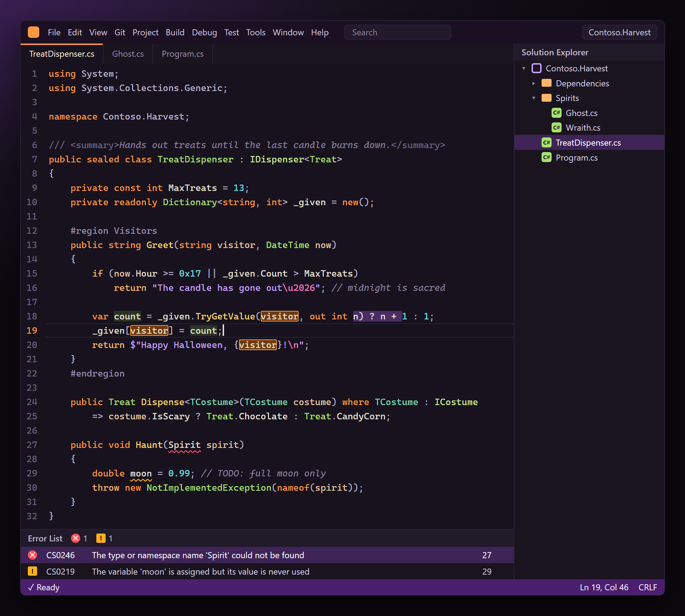The image size is (685, 616).
Task: Collapse the Contoso.Harvest solution node
Action: pos(524,68)
